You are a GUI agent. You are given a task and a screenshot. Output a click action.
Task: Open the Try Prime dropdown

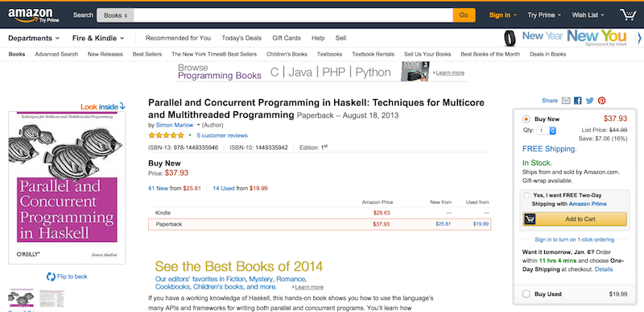pyautogui.click(x=544, y=15)
